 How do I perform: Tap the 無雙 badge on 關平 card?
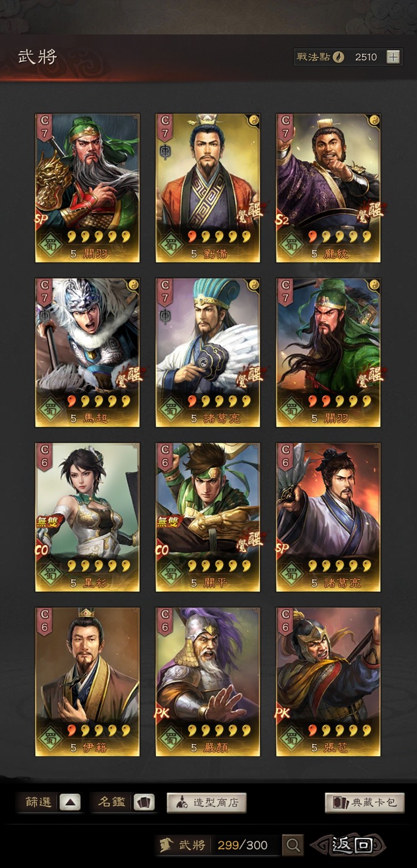tap(168, 522)
